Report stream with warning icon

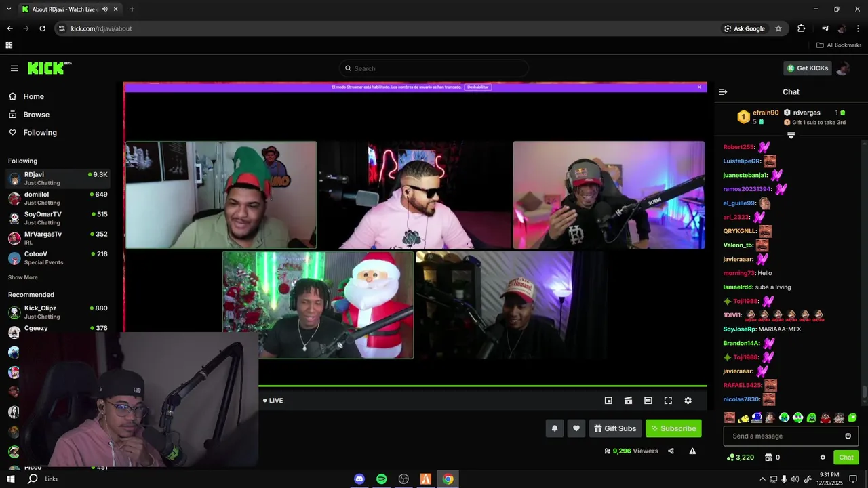tap(692, 451)
